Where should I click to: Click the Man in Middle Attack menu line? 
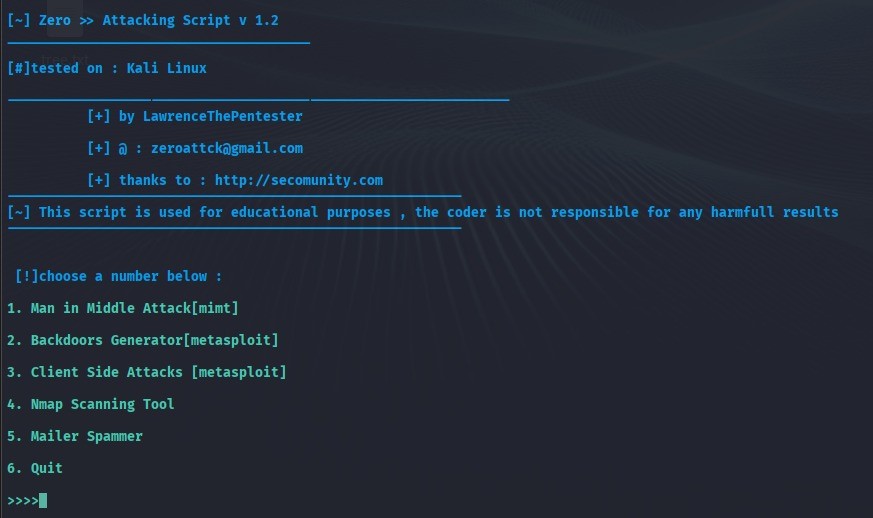click(x=122, y=308)
